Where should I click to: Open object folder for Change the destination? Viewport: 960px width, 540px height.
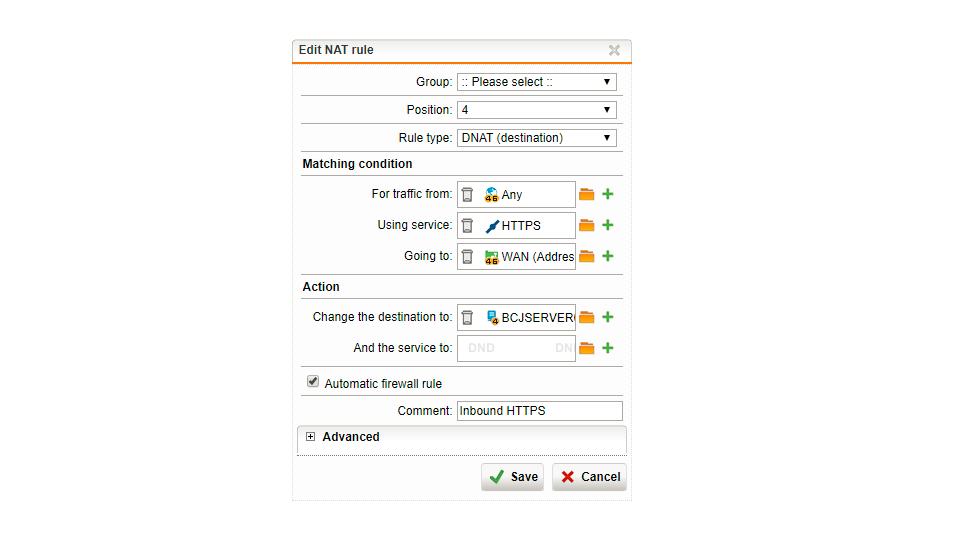587,317
